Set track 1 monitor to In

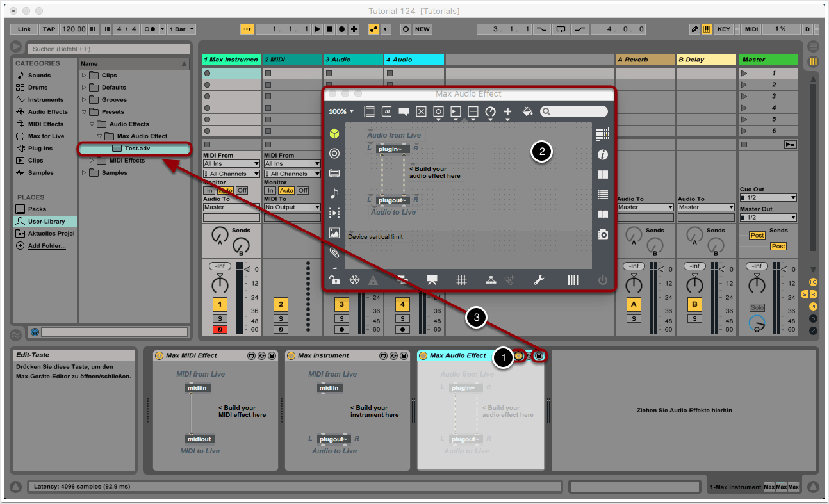coord(209,190)
